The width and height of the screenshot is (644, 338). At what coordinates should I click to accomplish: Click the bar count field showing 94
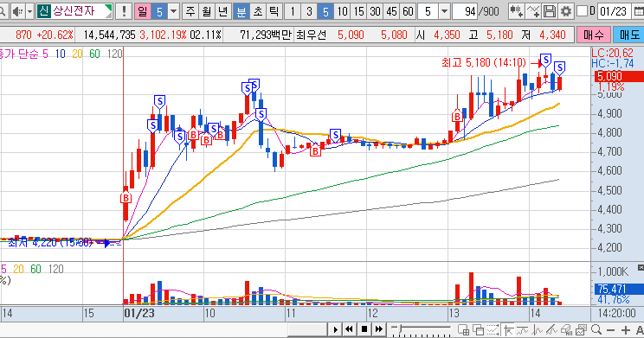465,11
